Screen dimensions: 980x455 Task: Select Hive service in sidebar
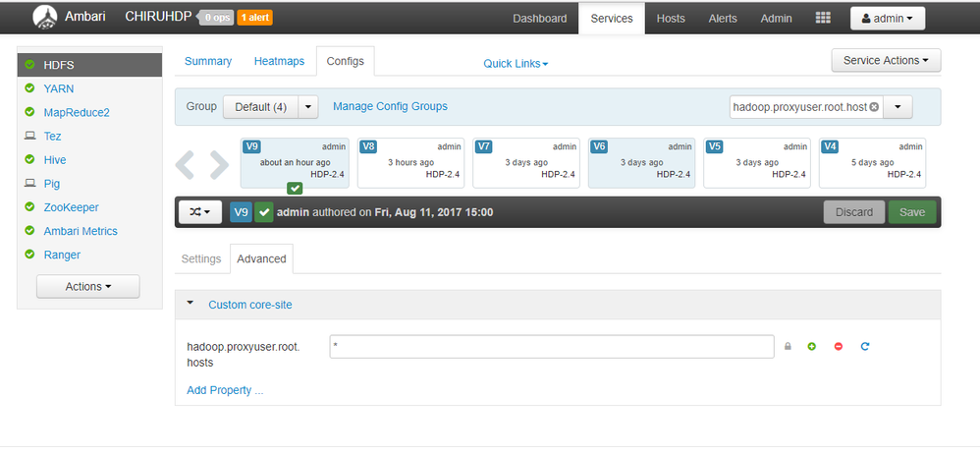tap(55, 159)
